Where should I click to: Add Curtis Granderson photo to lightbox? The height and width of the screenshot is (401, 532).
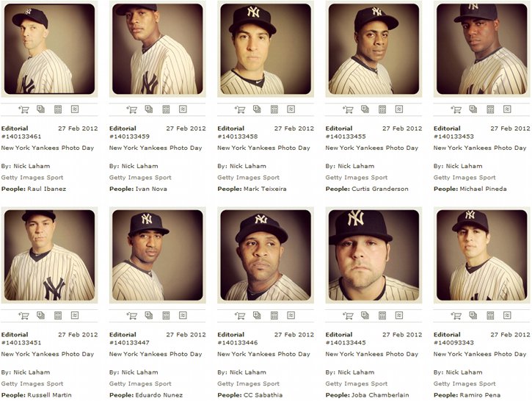[x=365, y=109]
